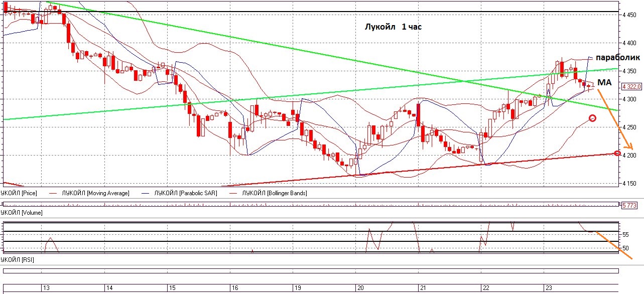
Task: Click the "УКОЙЛ [Volume]" panel label
Action: 22,213
